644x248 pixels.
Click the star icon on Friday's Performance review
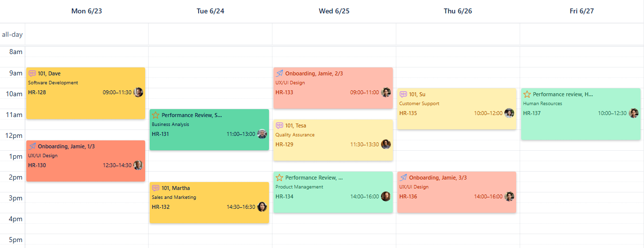(x=527, y=94)
